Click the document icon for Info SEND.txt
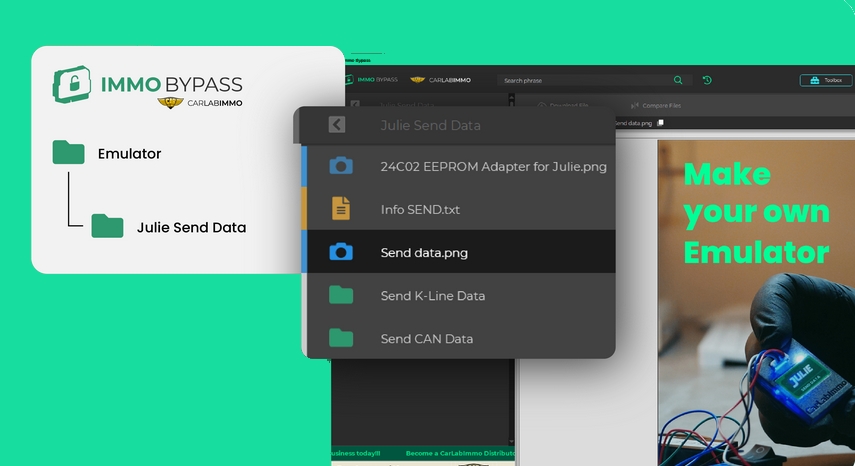855x466 pixels. 341,209
